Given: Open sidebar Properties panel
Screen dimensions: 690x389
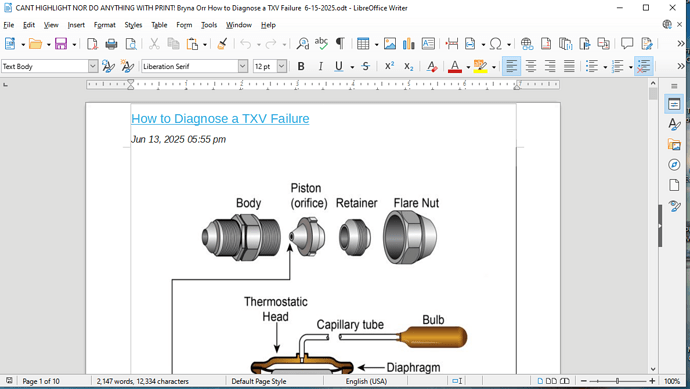Looking at the screenshot, I should [x=674, y=104].
